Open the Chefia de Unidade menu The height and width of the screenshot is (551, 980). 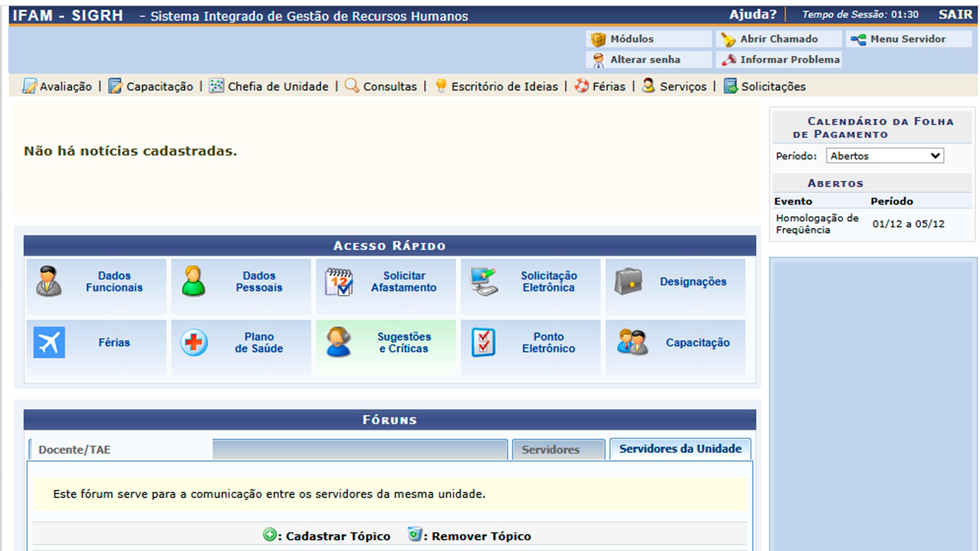(x=278, y=86)
